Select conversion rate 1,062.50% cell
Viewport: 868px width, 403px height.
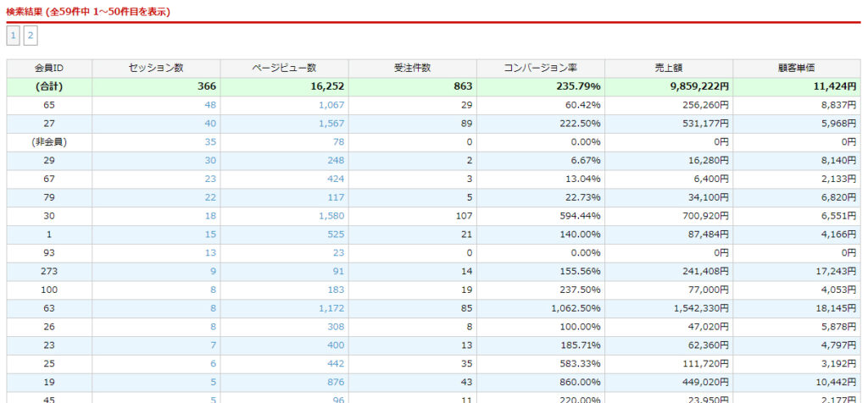pyautogui.click(x=541, y=308)
